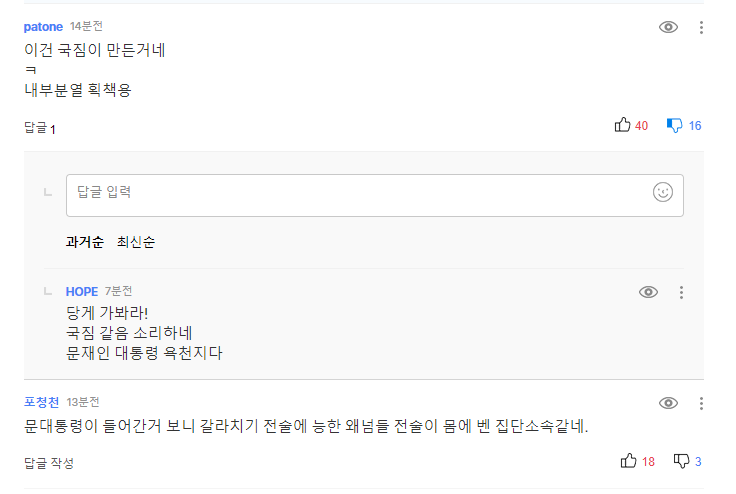Open more options for 포청천's comment
Viewport: 736px width, 494px height.
tap(701, 403)
